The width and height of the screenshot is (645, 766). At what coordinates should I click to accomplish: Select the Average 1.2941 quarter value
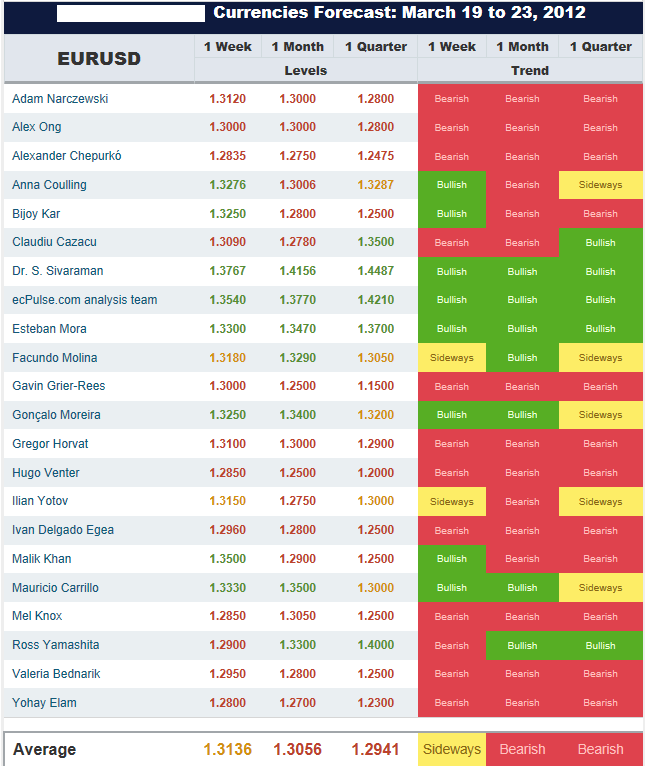(x=376, y=749)
